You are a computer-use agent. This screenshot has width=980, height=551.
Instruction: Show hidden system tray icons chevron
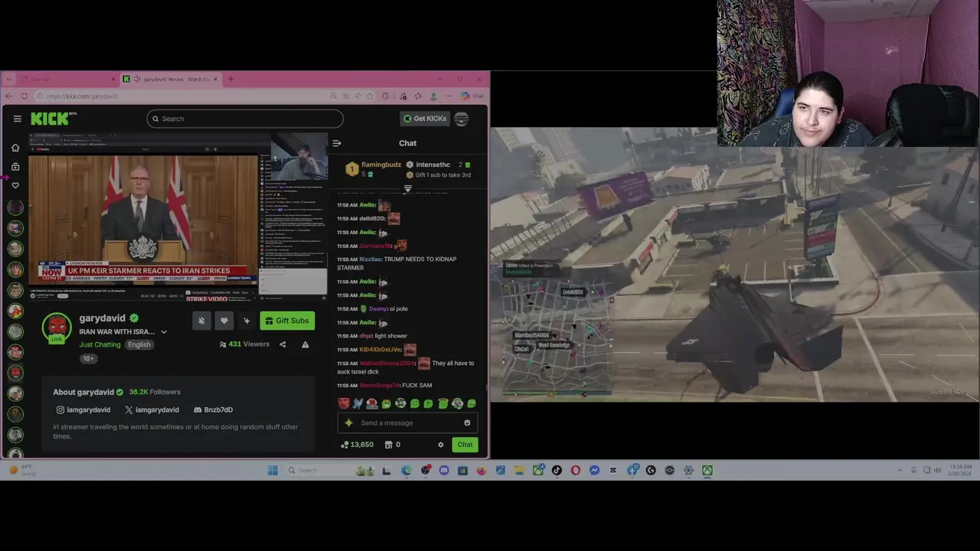[900, 470]
